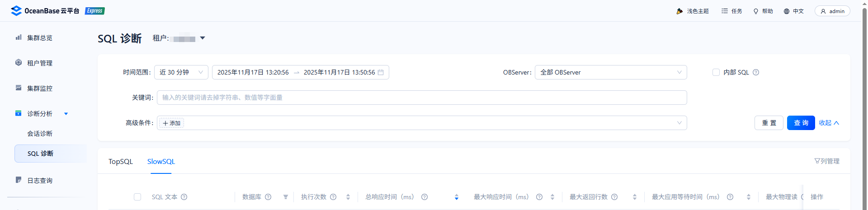Click the 关键词 input field
The image size is (868, 210).
coord(421,98)
